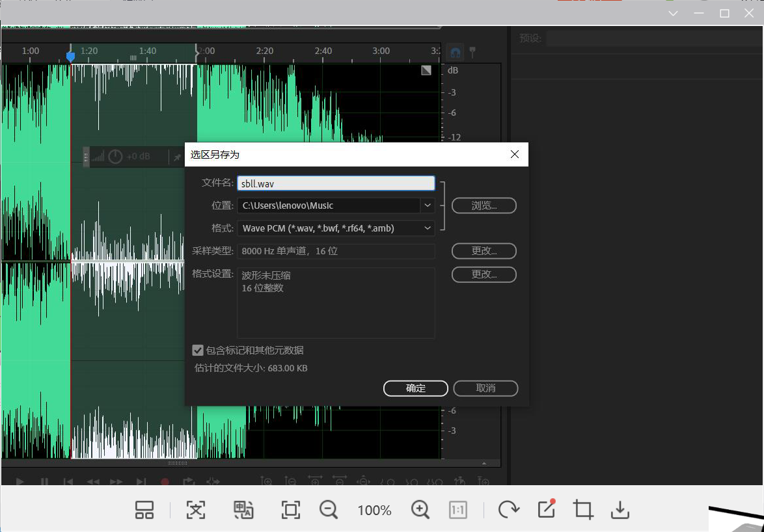Image resolution: width=764 pixels, height=532 pixels.
Task: Click the 2:40 mark on the time ruler
Action: point(323,51)
